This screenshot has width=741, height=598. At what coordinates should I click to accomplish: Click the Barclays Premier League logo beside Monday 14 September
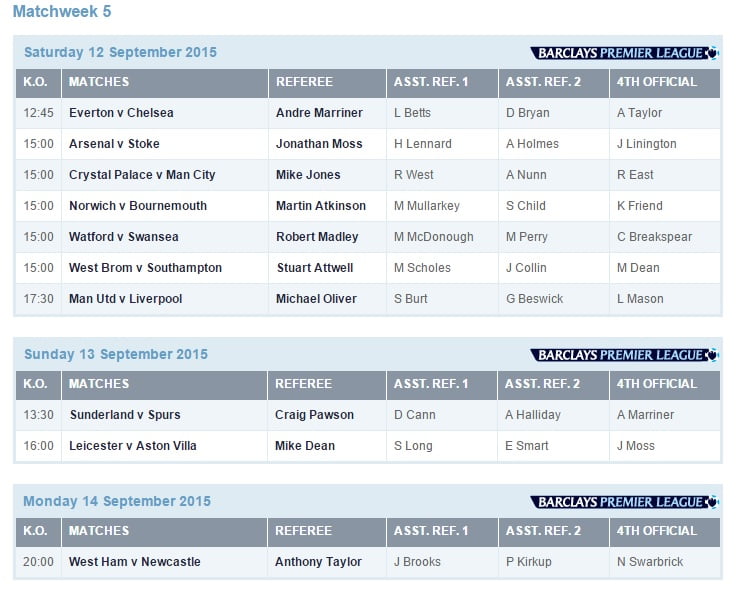tap(624, 502)
